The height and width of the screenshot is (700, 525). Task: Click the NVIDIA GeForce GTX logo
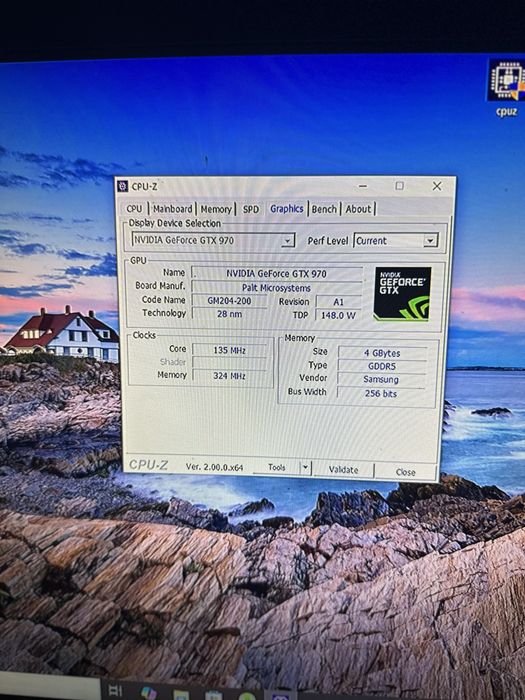[x=403, y=294]
